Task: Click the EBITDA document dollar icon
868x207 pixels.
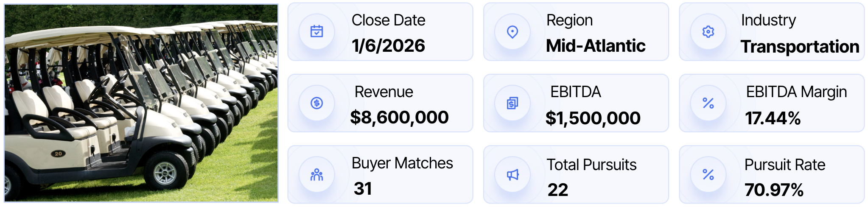Action: [x=512, y=103]
